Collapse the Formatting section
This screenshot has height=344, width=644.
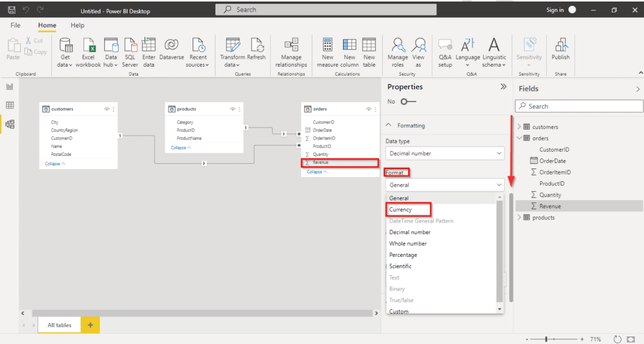[x=389, y=126]
